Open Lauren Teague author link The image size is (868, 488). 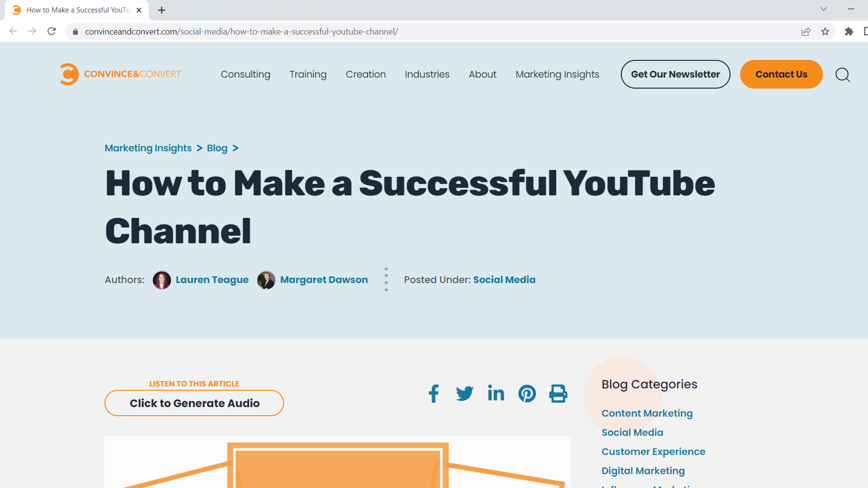click(x=212, y=280)
